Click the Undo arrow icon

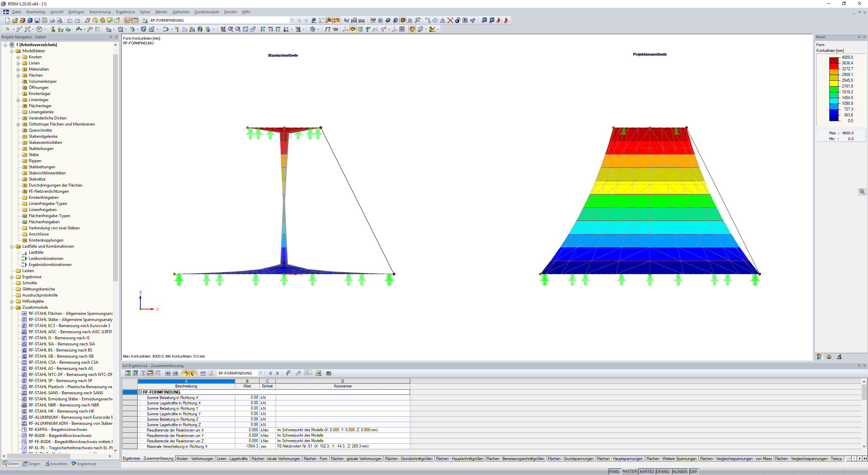pyautogui.click(x=70, y=20)
